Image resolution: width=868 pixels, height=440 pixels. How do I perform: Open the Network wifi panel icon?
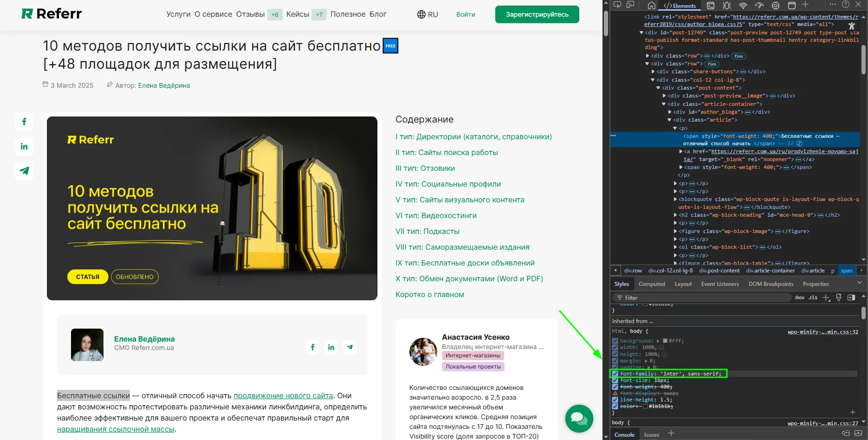pos(743,5)
